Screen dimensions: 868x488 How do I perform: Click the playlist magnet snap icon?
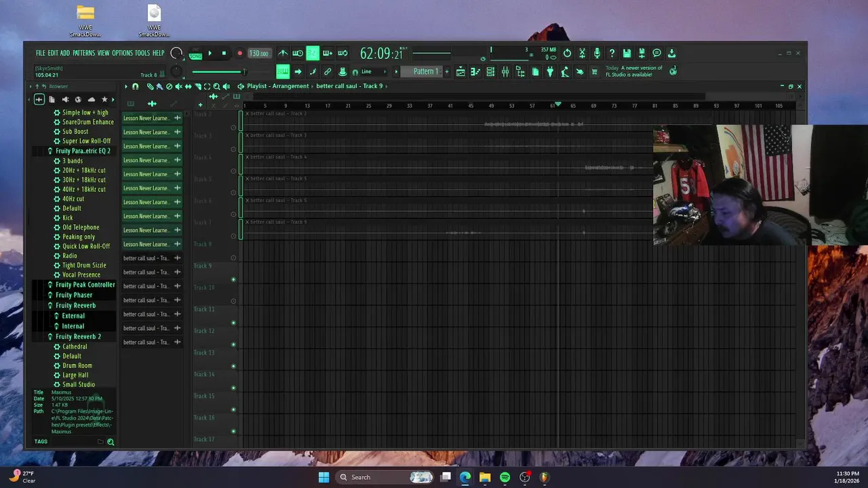click(136, 86)
